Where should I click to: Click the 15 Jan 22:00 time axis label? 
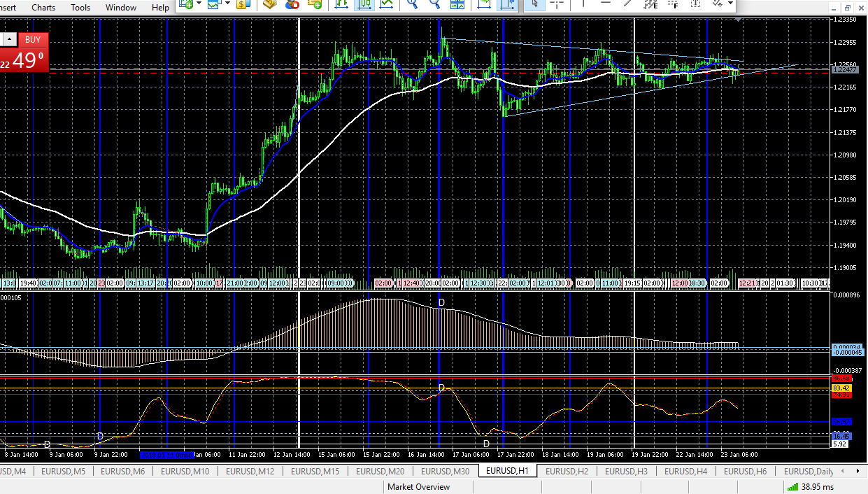(x=381, y=454)
